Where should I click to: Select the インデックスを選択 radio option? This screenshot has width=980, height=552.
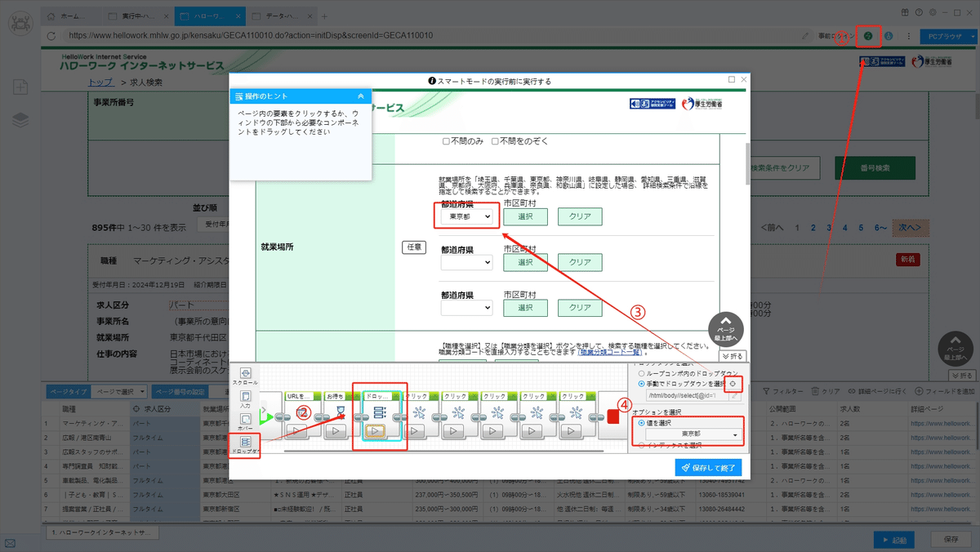[639, 446]
